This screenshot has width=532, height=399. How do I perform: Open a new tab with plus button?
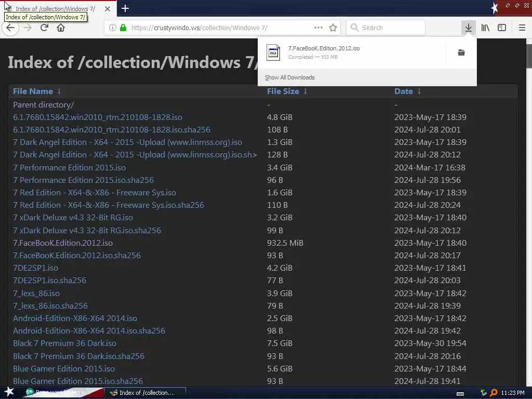coord(125,8)
